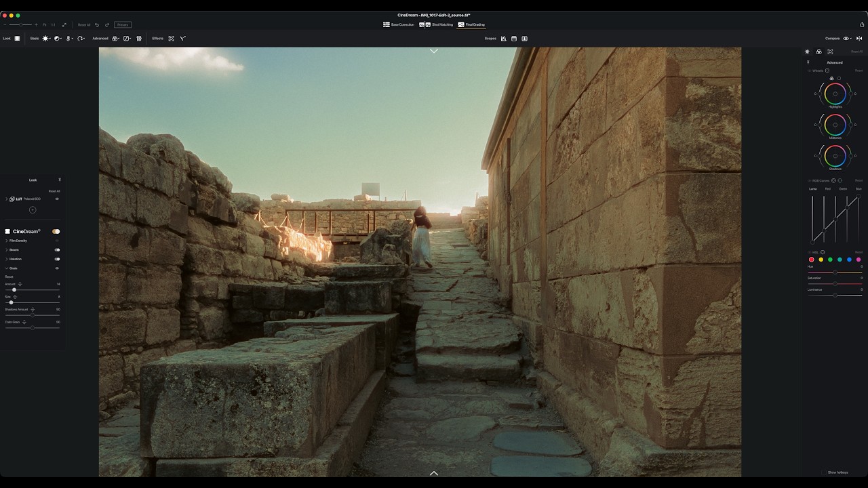Screen dimensions: 868x488
Task: Click the Grain Amount slider
Action: (32, 290)
